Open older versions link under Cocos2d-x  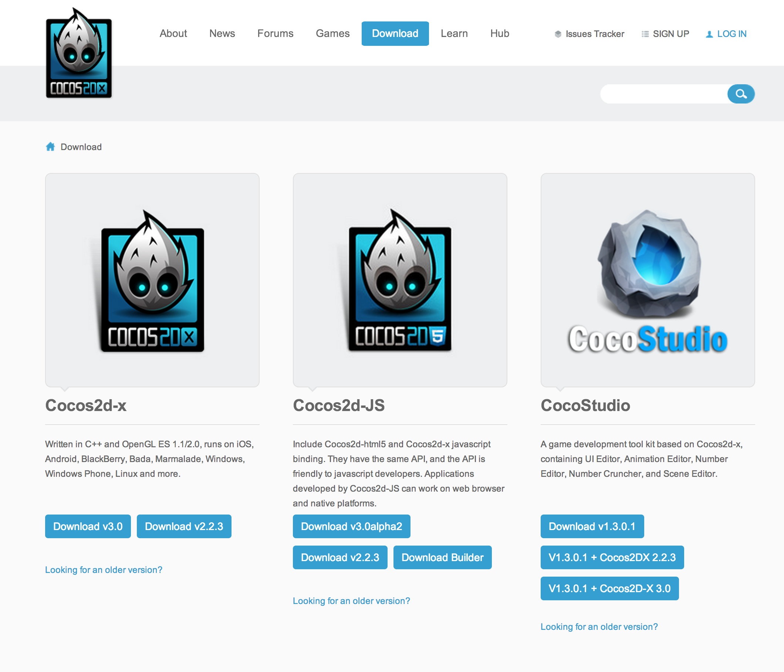click(x=103, y=570)
